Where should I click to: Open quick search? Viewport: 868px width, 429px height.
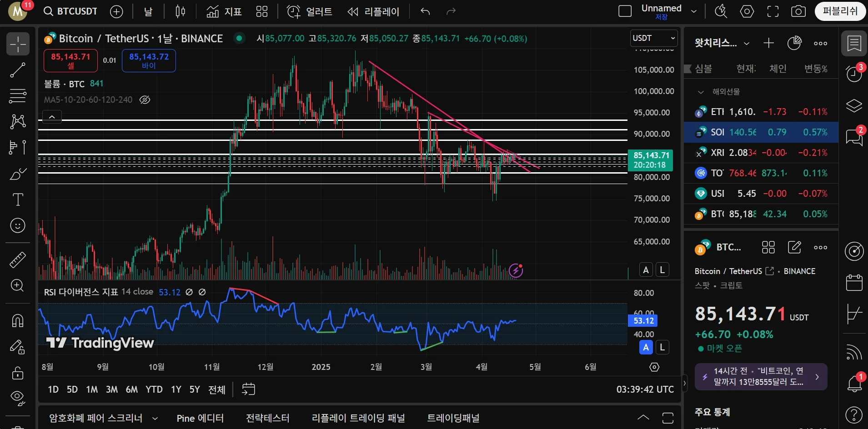coord(721,11)
